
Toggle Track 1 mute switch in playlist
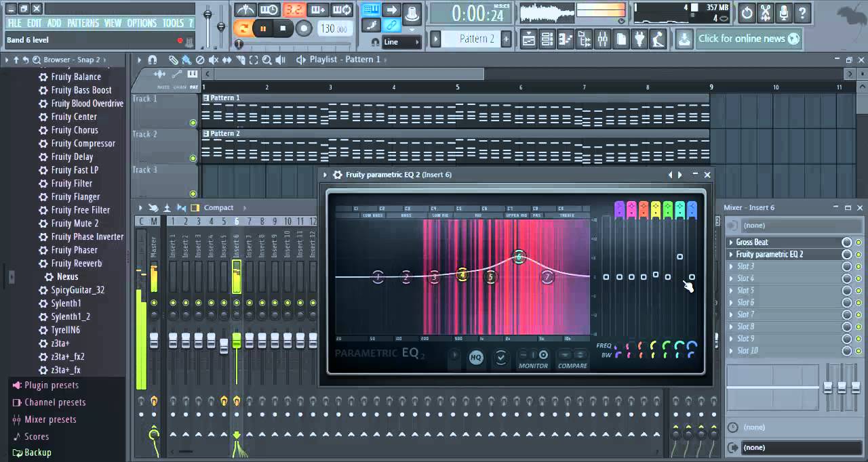pos(193,123)
